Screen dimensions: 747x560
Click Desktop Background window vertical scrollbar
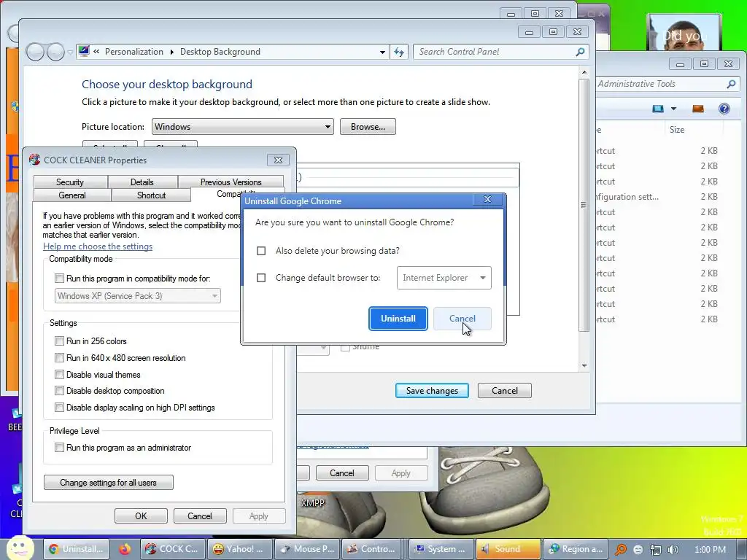(584, 205)
